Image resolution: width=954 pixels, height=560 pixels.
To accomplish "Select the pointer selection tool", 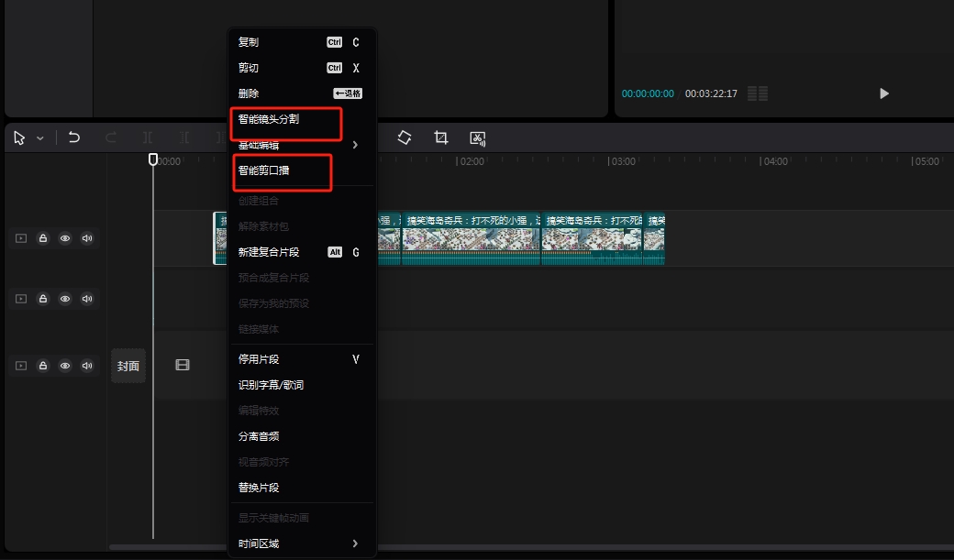I will point(19,138).
